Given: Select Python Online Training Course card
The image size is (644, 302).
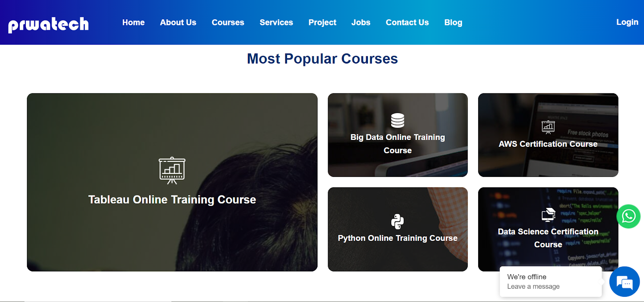Looking at the screenshot, I should (398, 229).
